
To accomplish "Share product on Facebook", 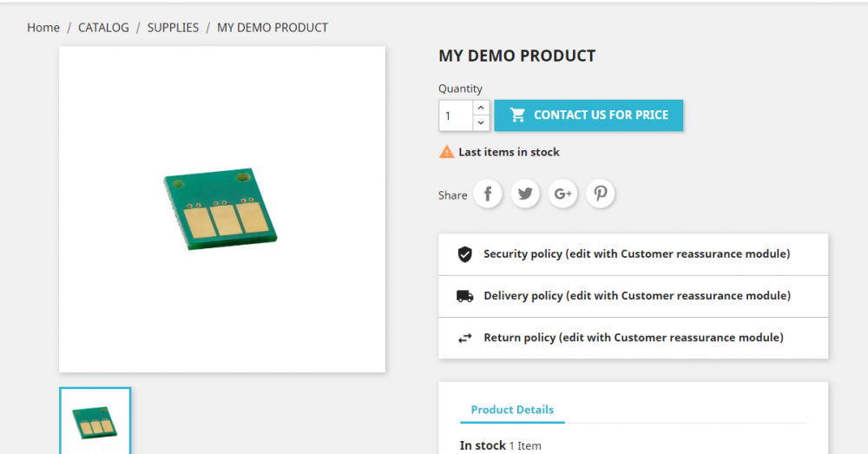I will (488, 194).
